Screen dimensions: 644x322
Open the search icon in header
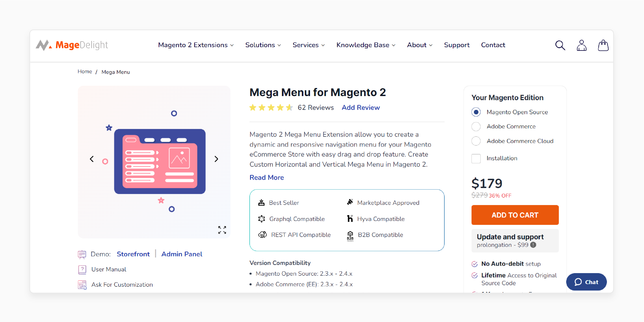click(560, 45)
